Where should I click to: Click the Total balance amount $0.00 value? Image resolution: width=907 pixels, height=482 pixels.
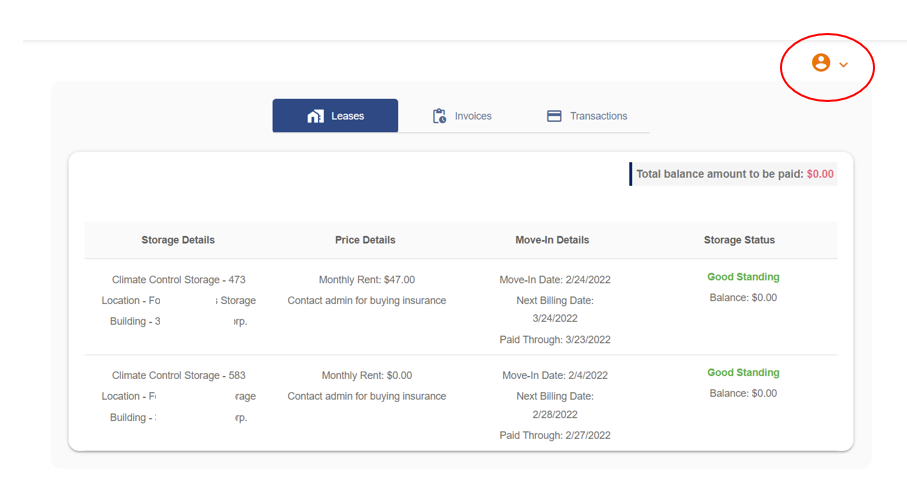pyautogui.click(x=820, y=174)
